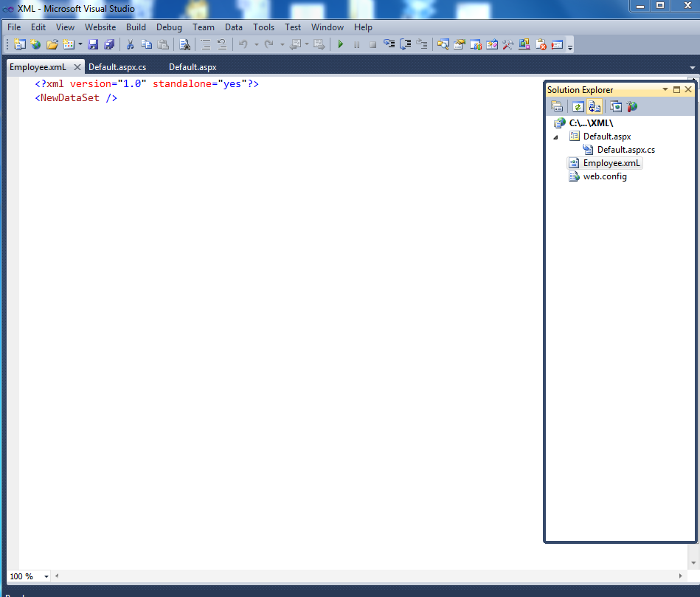
Task: Open the Properties icon in Solution Explorer
Action: [x=557, y=106]
